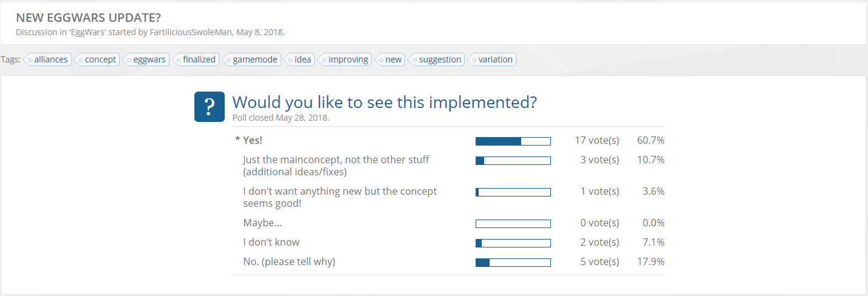This screenshot has height=296, width=868.
Task: Open the 'alliances' tag
Action: click(47, 59)
